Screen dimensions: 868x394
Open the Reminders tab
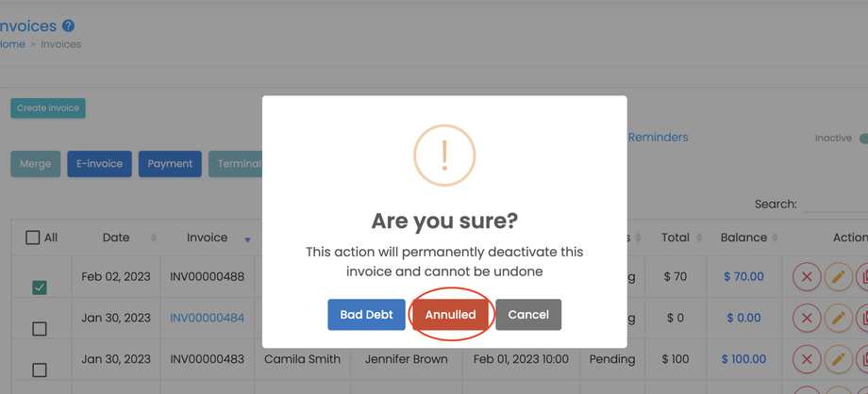pos(658,137)
